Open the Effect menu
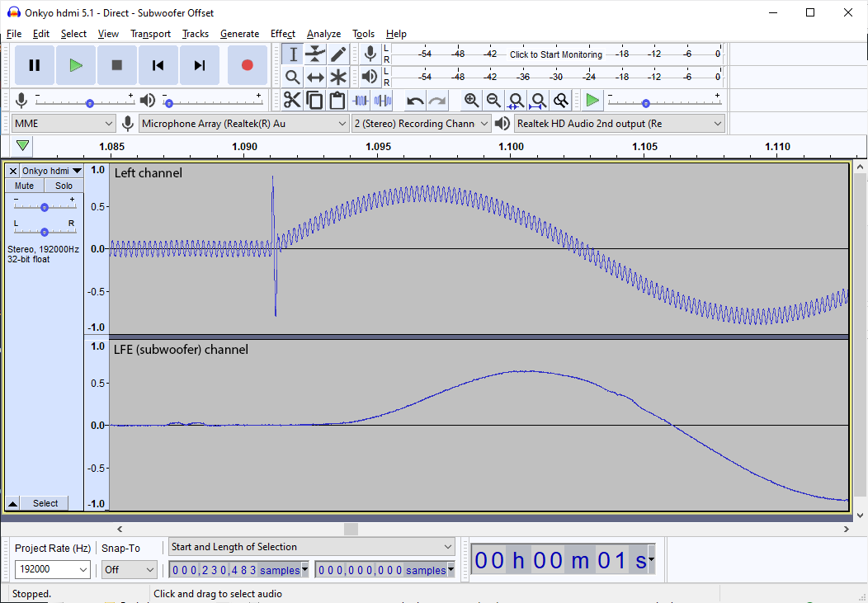This screenshot has width=868, height=603. click(283, 34)
